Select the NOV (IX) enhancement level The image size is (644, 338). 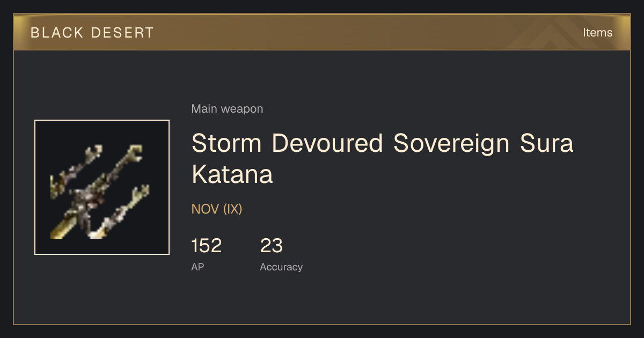coord(217,209)
